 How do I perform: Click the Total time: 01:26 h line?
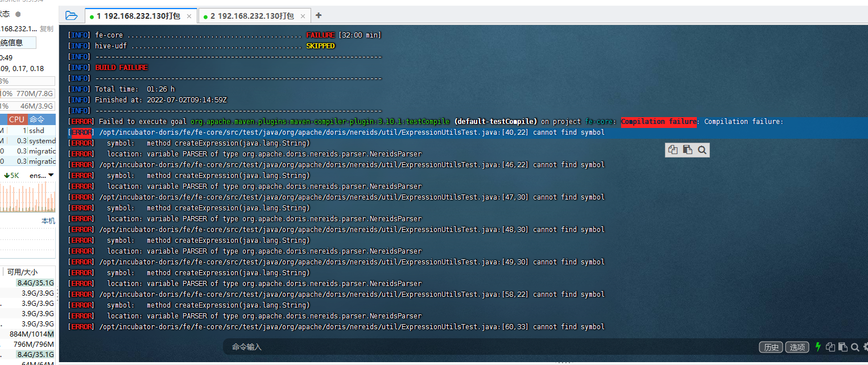[x=135, y=89]
